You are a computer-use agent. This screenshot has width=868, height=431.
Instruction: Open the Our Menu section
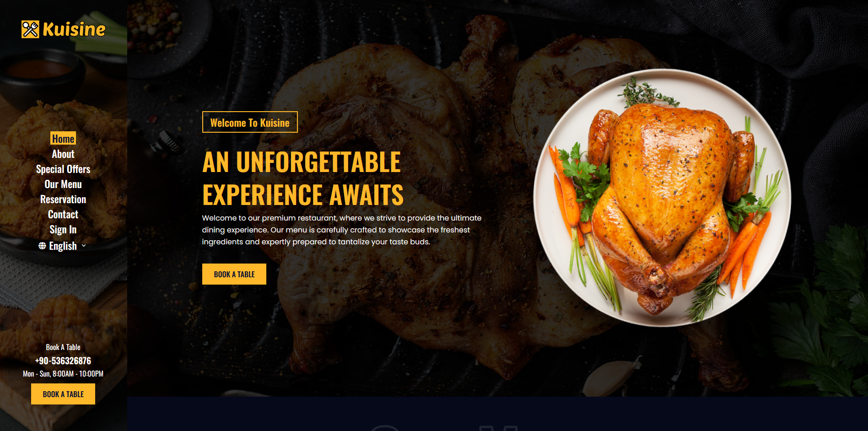coord(63,184)
